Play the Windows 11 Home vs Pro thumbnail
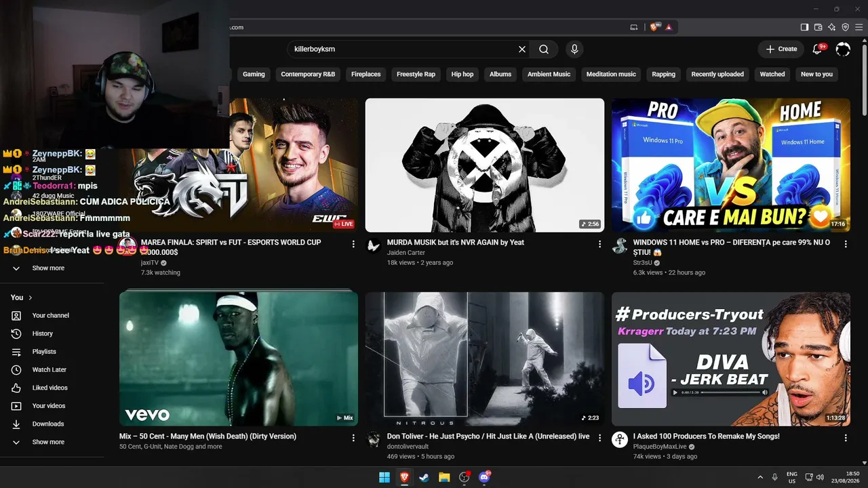 [x=731, y=165]
